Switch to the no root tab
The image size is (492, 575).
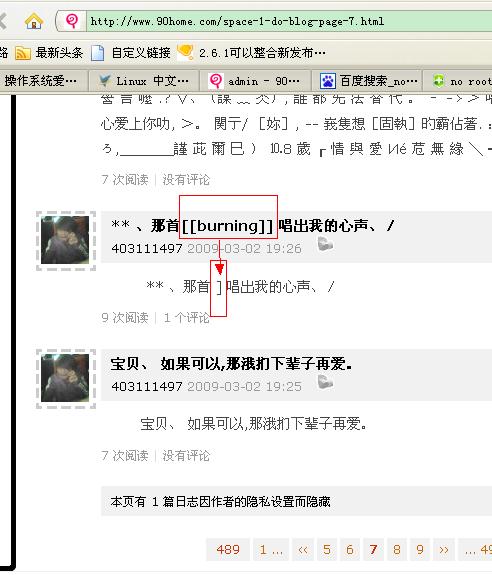point(458,81)
